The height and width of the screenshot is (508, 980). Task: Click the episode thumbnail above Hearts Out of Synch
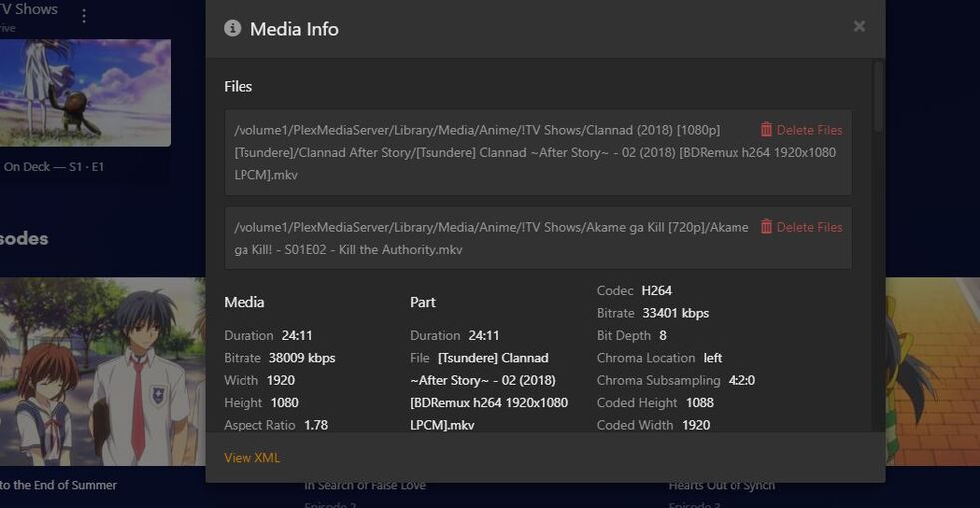coord(932,371)
